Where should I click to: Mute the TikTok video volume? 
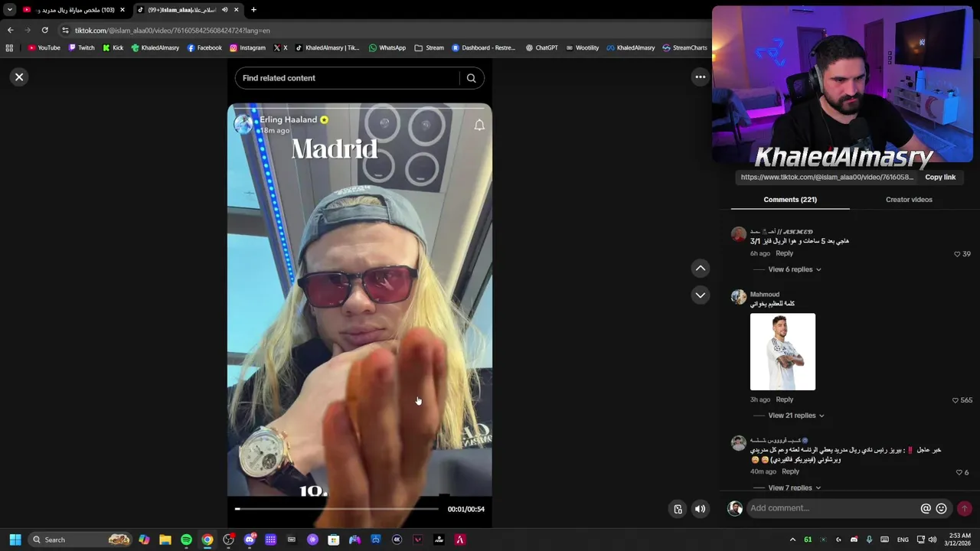[x=700, y=509]
